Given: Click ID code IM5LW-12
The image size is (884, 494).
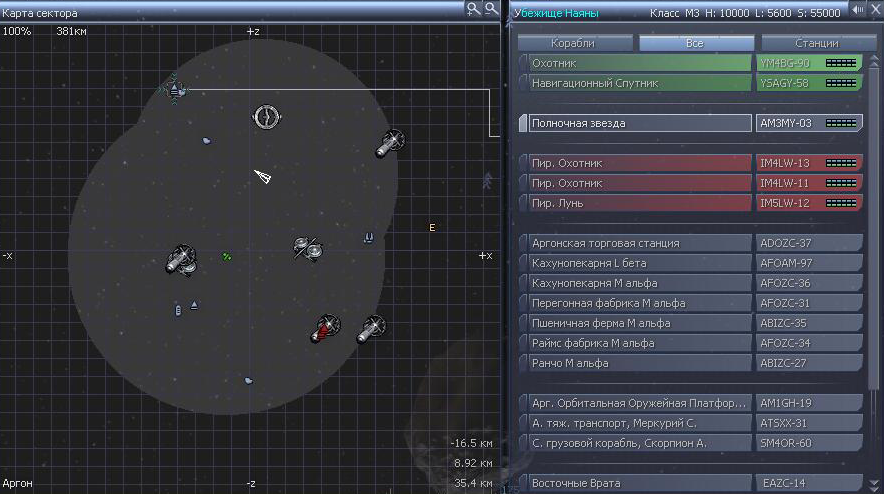Looking at the screenshot, I should click(x=784, y=204).
